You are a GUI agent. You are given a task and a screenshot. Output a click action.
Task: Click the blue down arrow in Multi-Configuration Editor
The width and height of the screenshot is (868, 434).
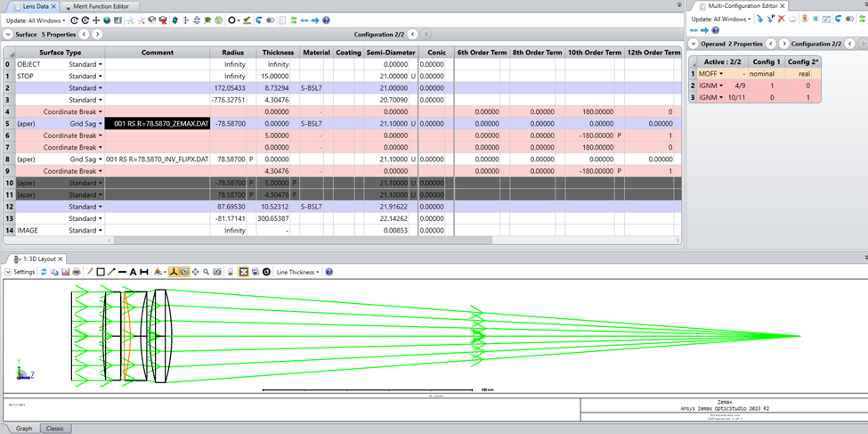coord(760,19)
